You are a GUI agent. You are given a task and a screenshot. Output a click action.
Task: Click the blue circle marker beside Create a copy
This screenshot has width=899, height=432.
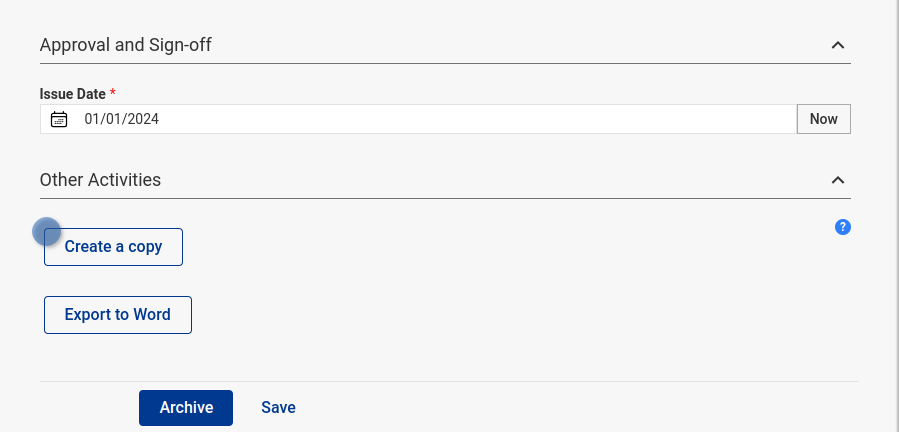(x=47, y=232)
